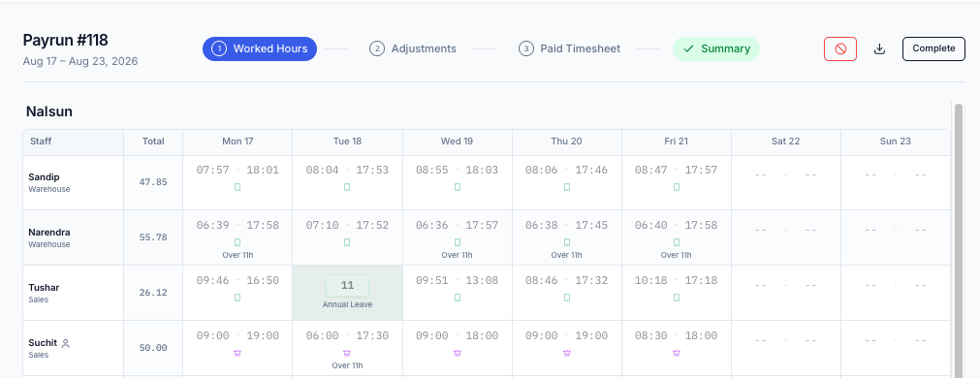Viewport: 980px width, 378px height.
Task: Download the payrun via download icon
Action: click(879, 48)
